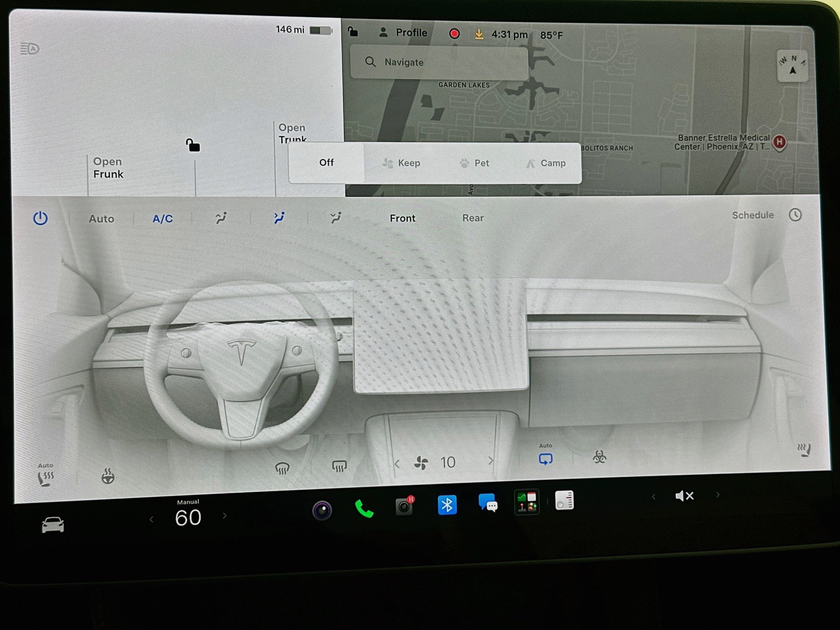
Task: Open the climate Schedule
Action: [752, 215]
